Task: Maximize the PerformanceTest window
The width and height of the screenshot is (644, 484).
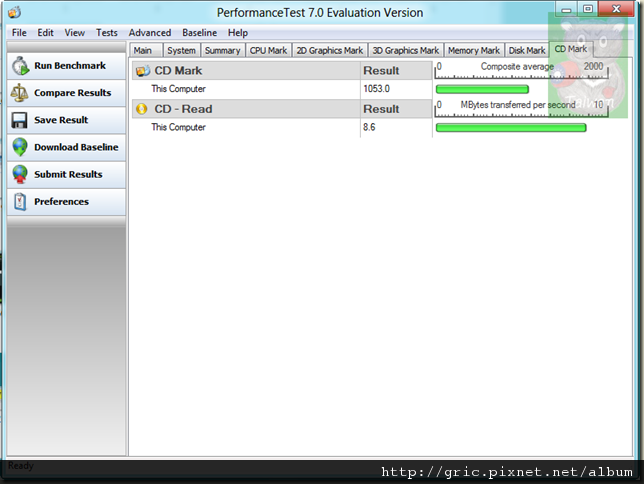Action: pyautogui.click(x=588, y=9)
